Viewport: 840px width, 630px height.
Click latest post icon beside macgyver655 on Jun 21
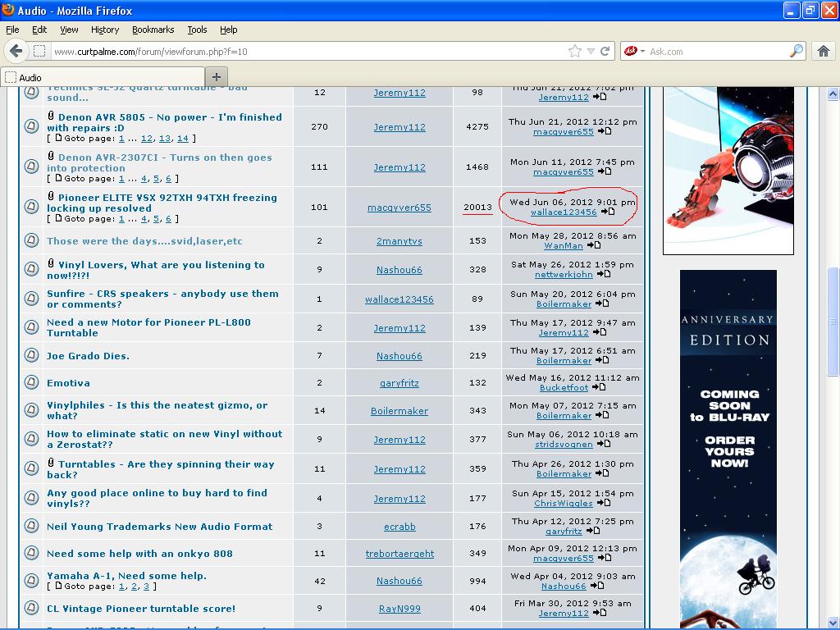605,130
